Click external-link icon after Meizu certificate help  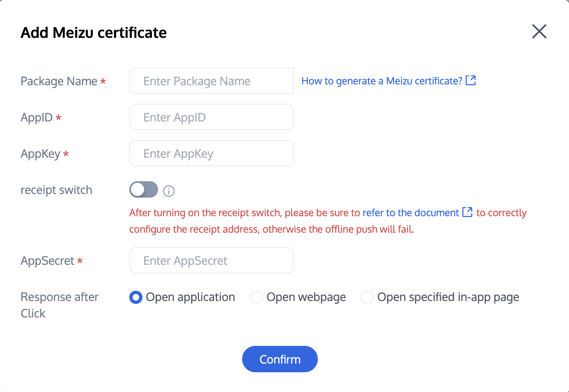pos(471,80)
